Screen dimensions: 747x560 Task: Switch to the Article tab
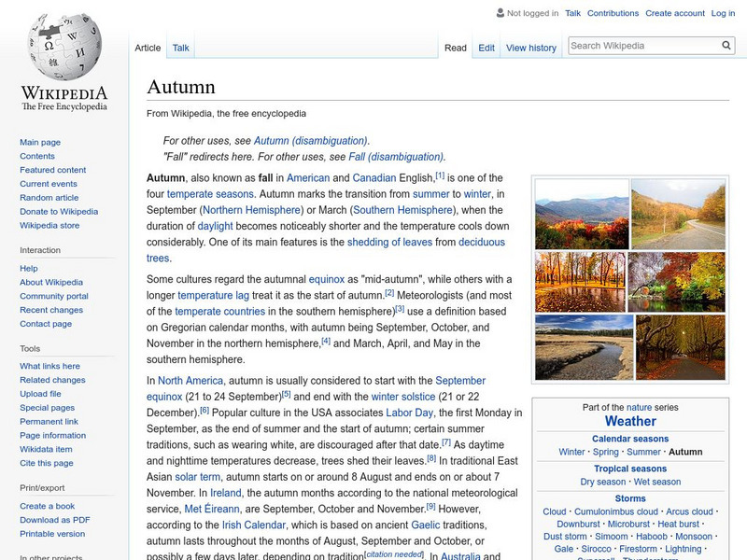148,48
